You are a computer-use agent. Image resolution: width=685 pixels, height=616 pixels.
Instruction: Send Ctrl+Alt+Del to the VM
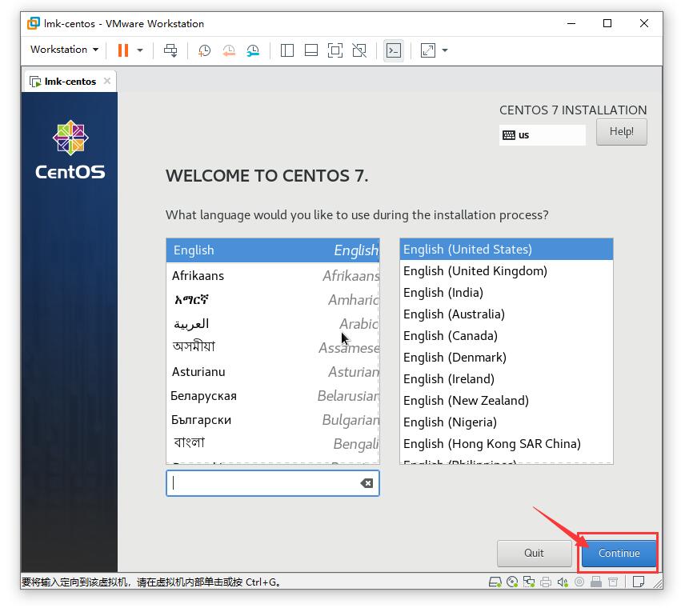coord(170,50)
